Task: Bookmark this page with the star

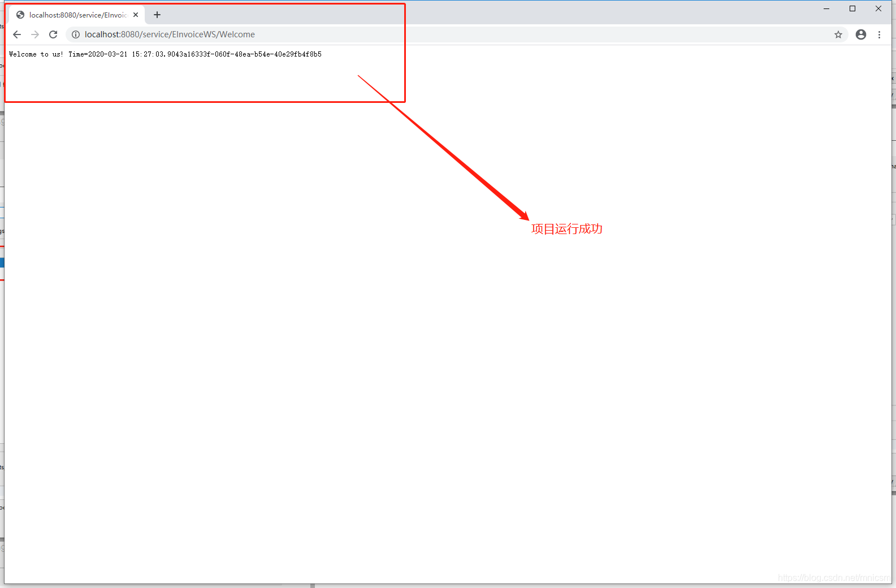Action: point(838,34)
